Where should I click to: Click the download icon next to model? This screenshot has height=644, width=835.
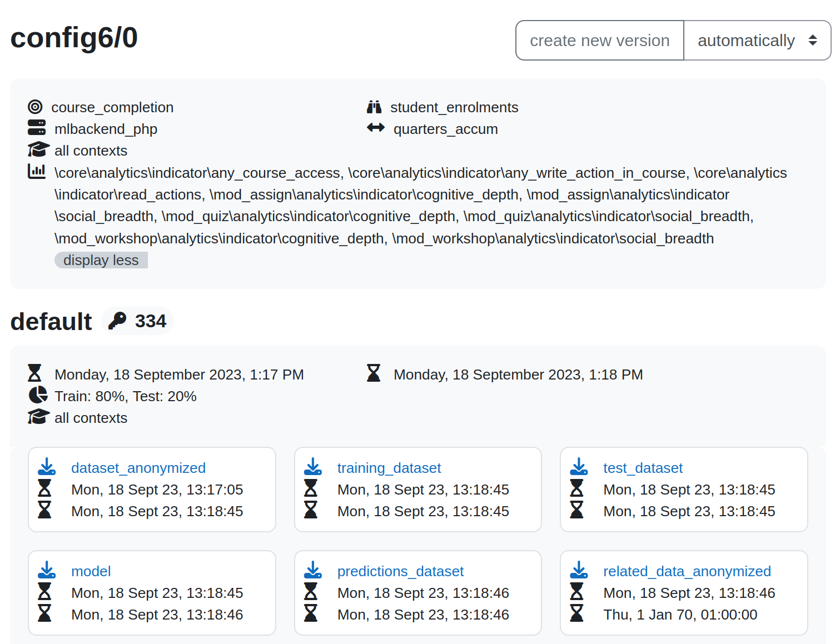pyautogui.click(x=47, y=570)
